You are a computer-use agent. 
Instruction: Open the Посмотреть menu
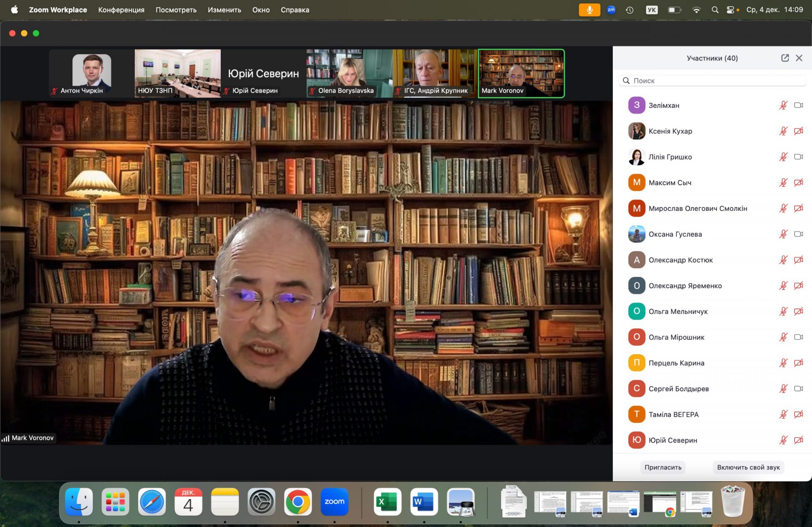click(x=176, y=10)
